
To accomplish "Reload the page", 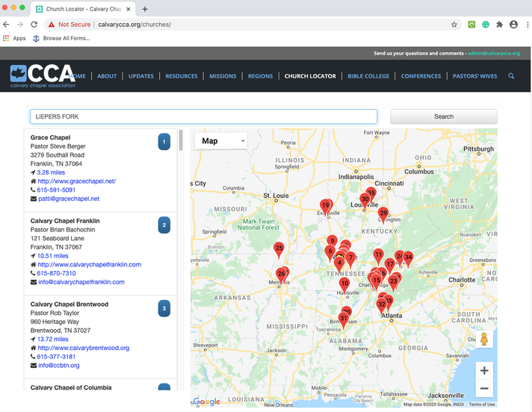I will click(34, 25).
